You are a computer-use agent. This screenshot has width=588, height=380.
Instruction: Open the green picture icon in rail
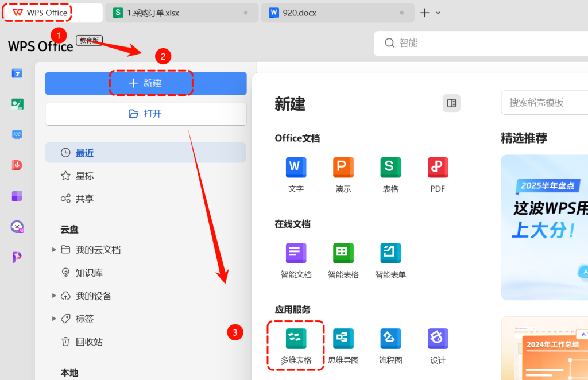tap(17, 104)
